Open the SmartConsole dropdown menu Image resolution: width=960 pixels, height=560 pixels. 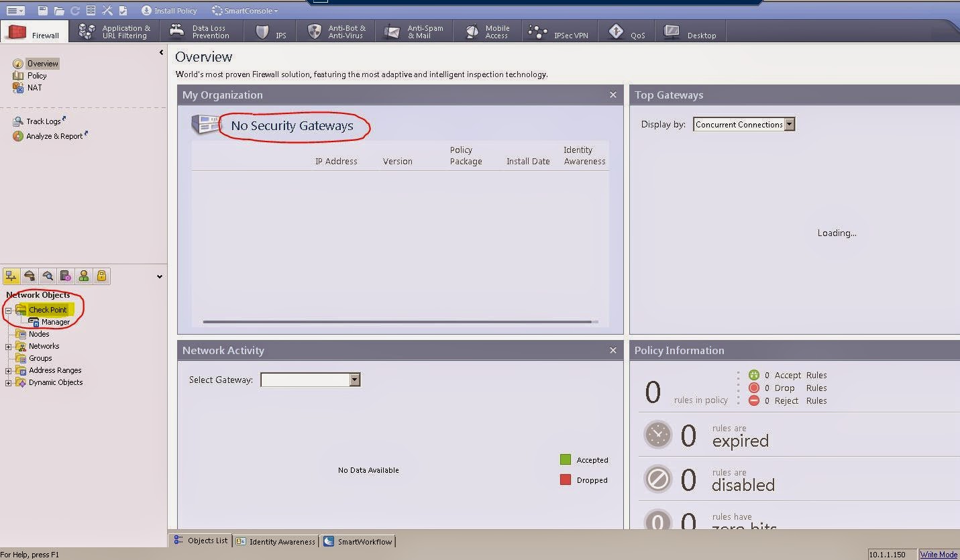(244, 11)
